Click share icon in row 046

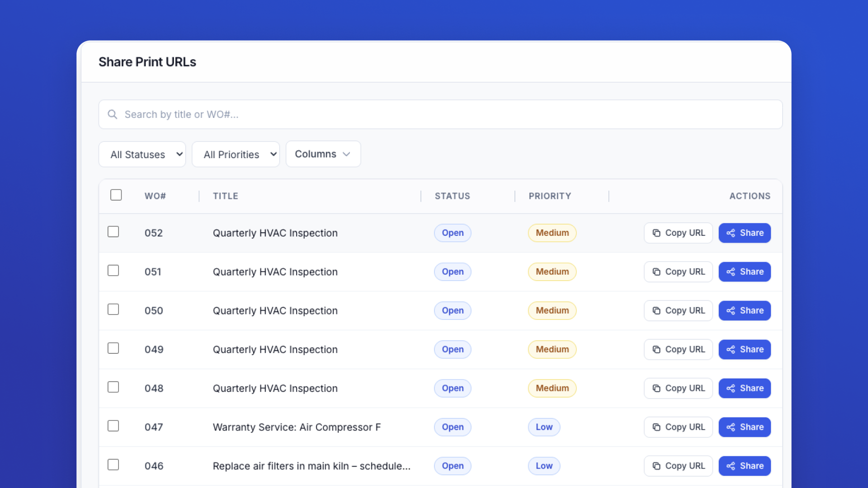[x=731, y=466]
